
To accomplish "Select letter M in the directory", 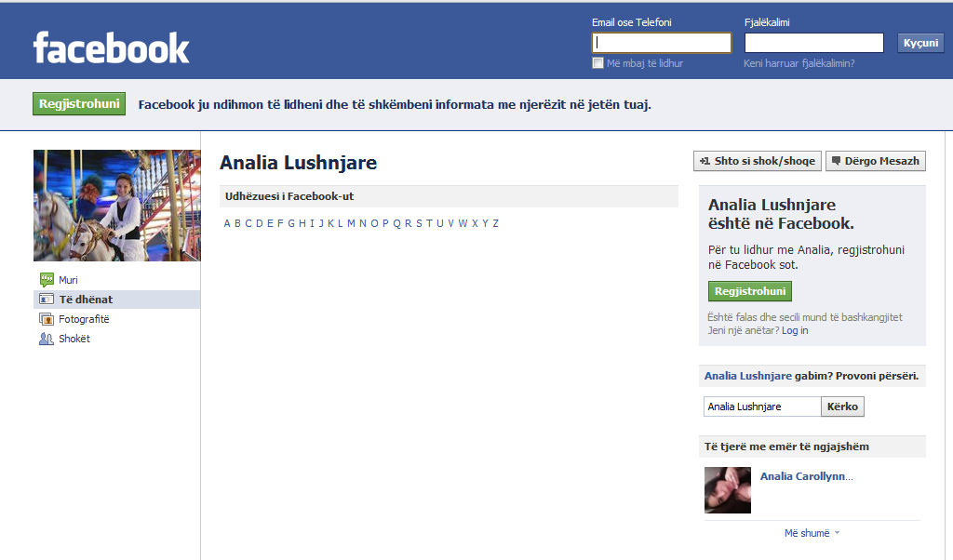I will click(x=351, y=223).
